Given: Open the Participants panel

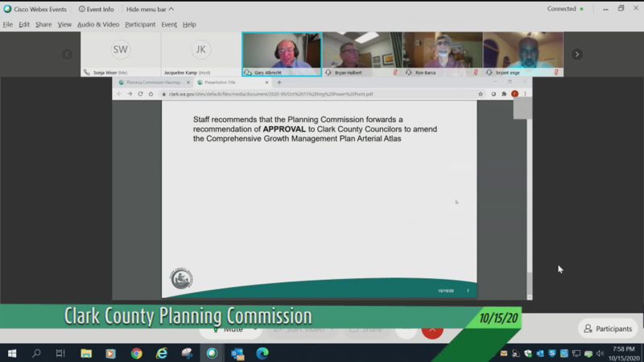Looking at the screenshot, I should point(608,328).
